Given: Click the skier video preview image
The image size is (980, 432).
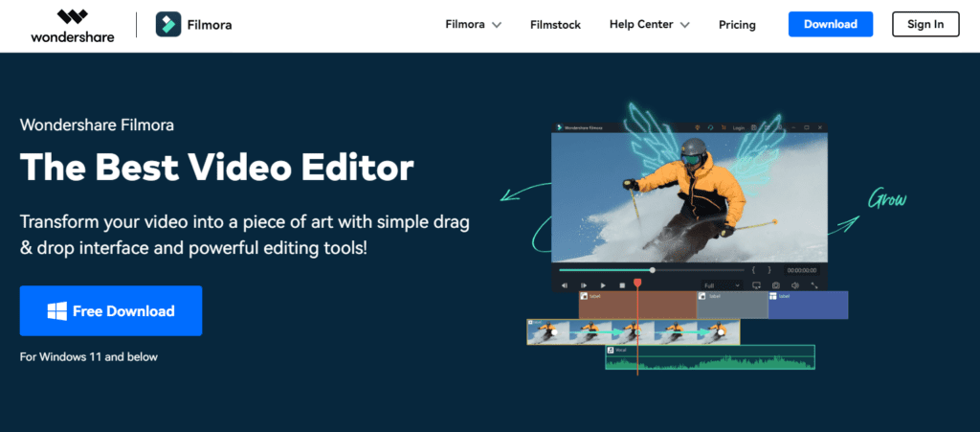Looking at the screenshot, I should coord(689,197).
